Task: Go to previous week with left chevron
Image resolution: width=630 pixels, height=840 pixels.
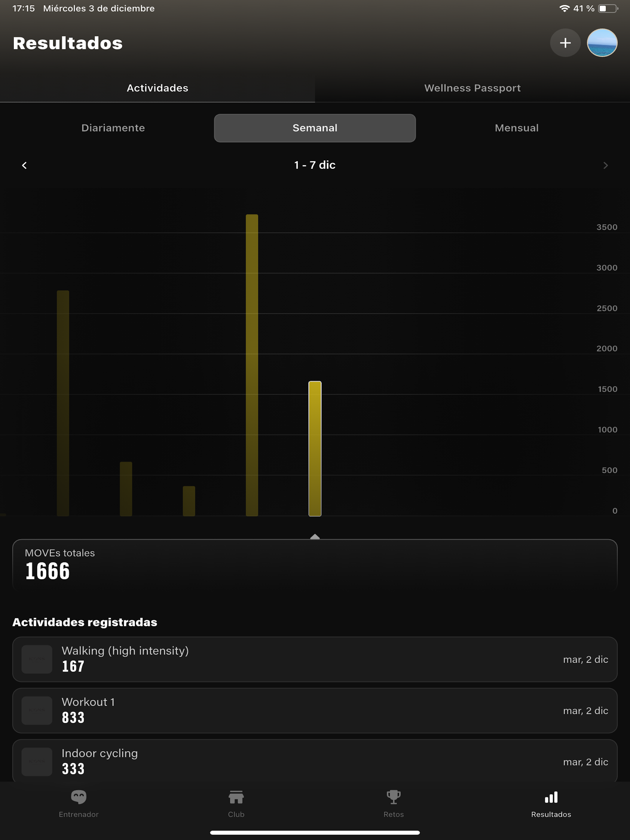Action: pyautogui.click(x=24, y=165)
